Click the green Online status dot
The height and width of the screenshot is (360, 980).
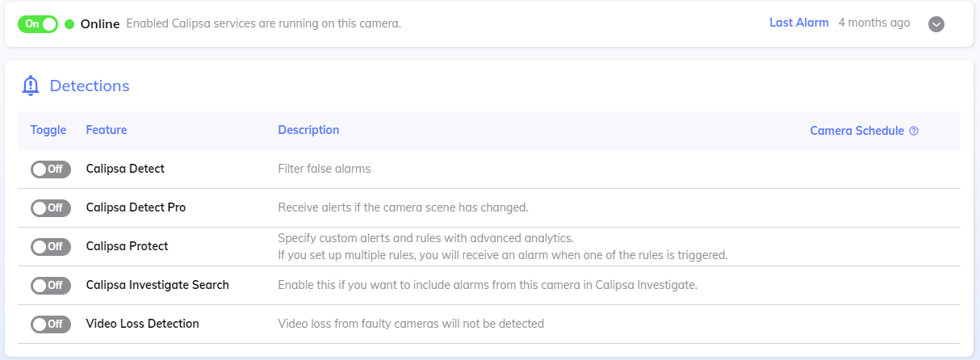click(x=69, y=24)
